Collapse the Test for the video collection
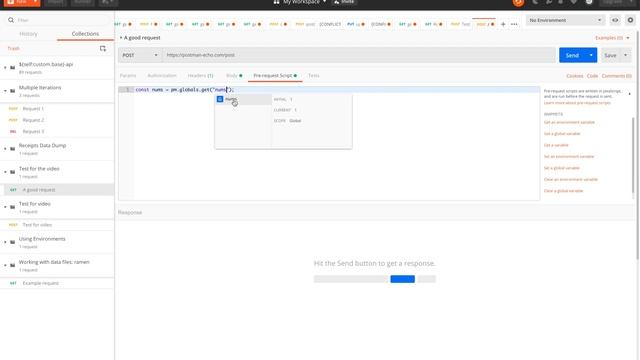The height and width of the screenshot is (360, 640). tap(5, 172)
